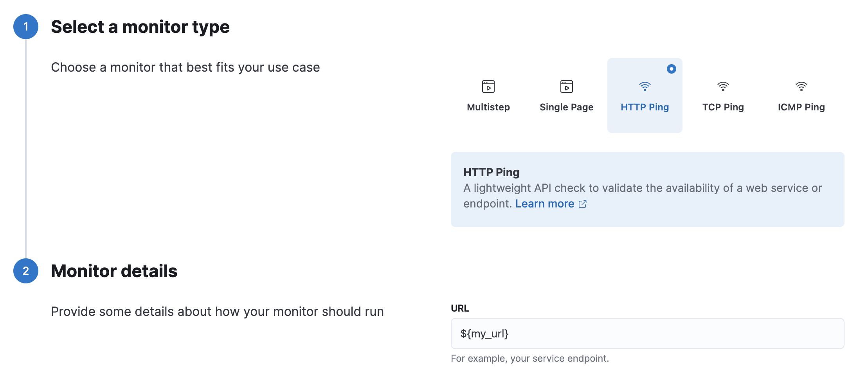868x375 pixels.
Task: Switch monitor type to TCP Ping
Action: 723,96
